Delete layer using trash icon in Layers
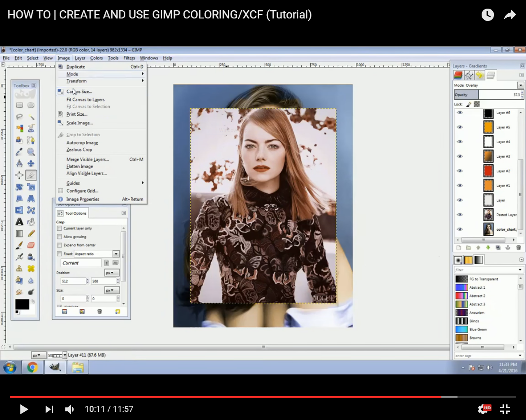526x420 pixels. tap(518, 248)
